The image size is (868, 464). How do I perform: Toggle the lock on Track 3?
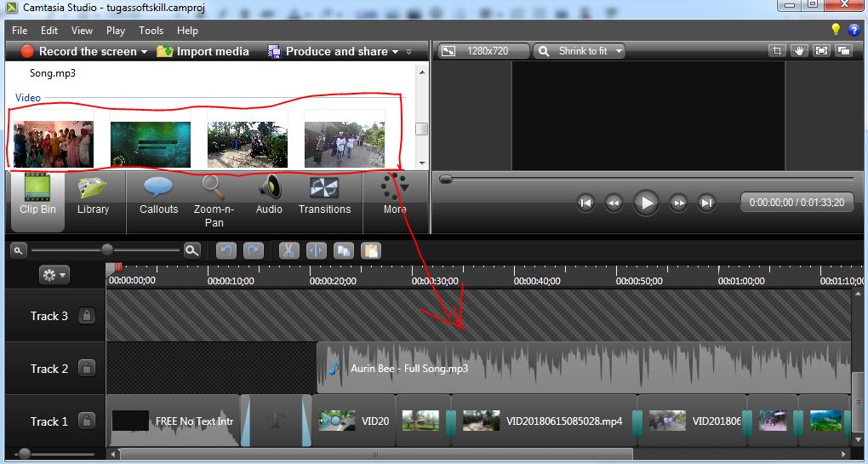coord(86,316)
